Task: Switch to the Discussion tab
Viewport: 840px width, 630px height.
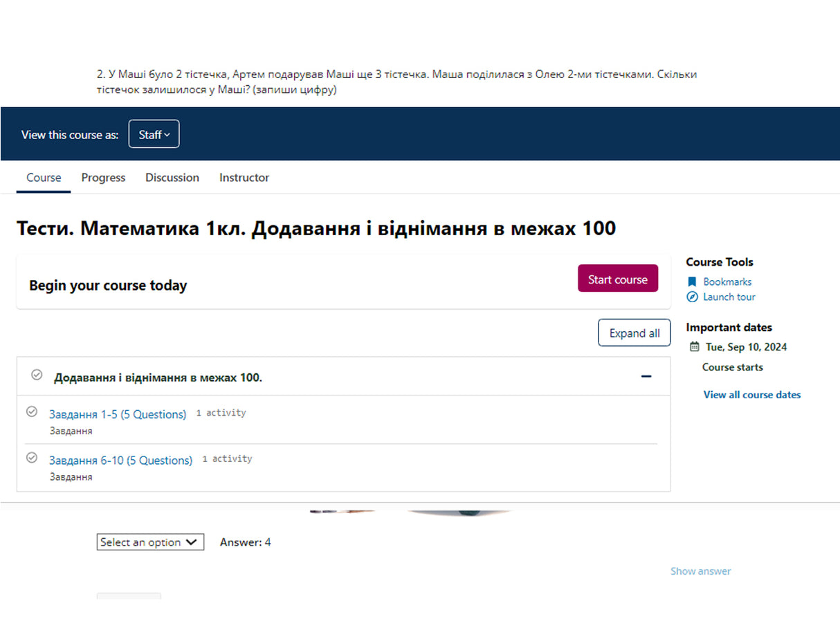Action: (x=172, y=178)
